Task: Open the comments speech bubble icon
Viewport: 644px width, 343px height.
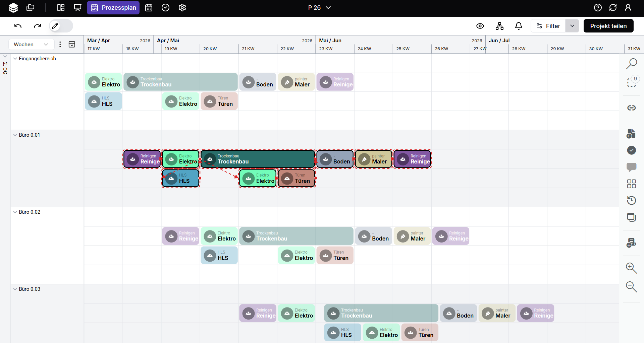Action: (x=631, y=167)
